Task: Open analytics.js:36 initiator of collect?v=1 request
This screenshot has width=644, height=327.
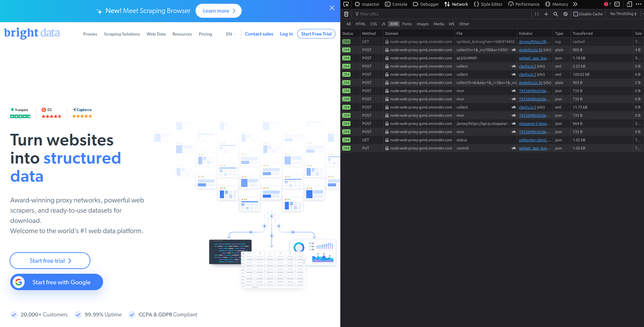Action: pyautogui.click(x=530, y=50)
